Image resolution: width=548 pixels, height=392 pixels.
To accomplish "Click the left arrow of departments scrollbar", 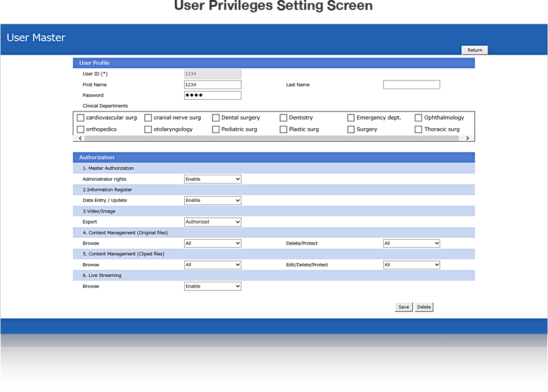I will click(81, 138).
